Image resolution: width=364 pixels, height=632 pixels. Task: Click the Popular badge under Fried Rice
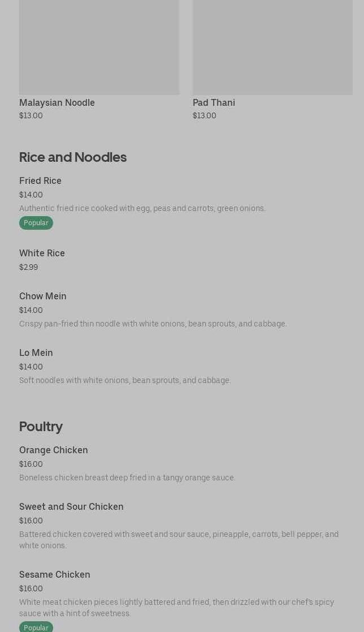pos(36,223)
